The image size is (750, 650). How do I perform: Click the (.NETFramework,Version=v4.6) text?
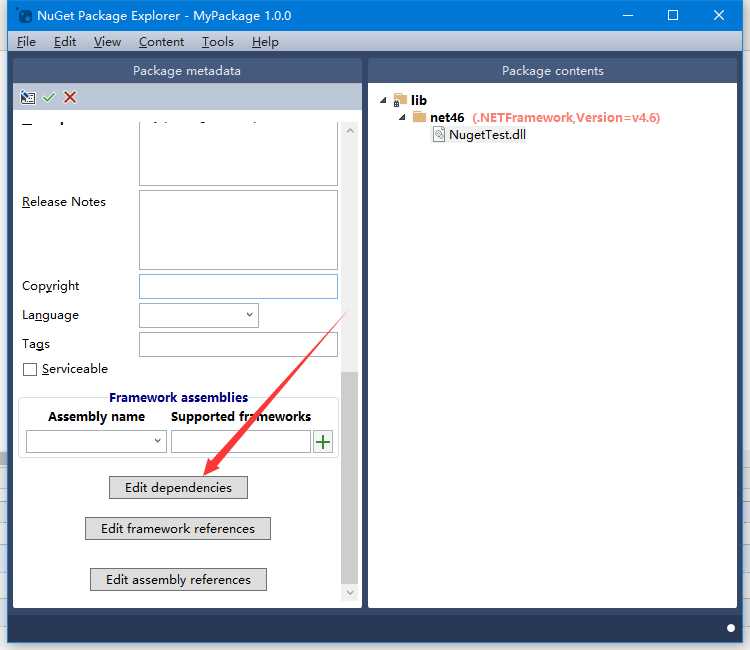click(566, 118)
